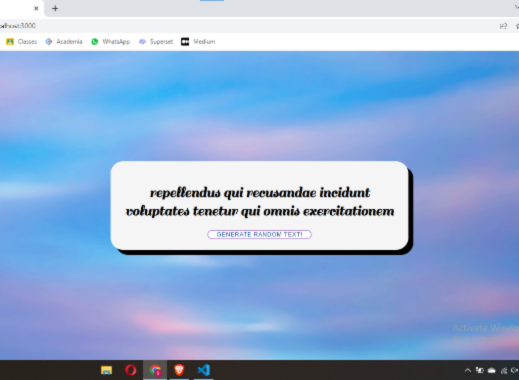
Task: Click the network tray icon
Action: pos(504,370)
